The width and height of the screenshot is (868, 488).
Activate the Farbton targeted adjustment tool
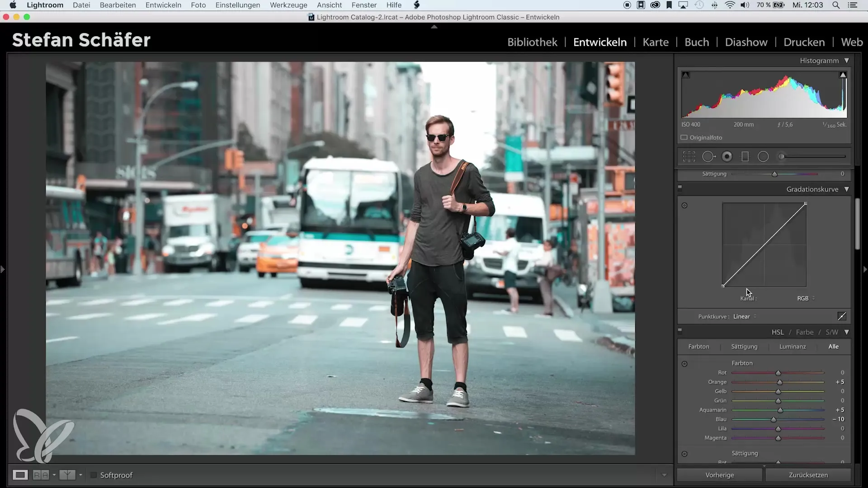684,364
